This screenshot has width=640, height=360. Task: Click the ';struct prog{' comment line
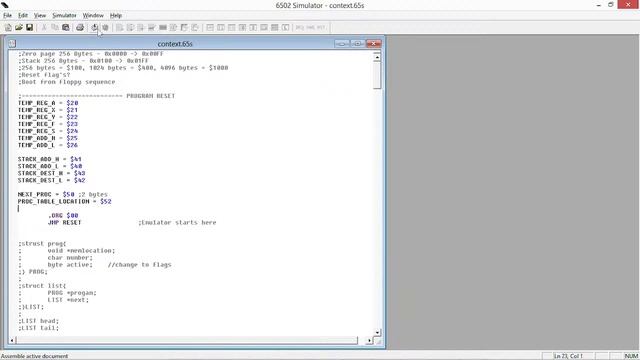(x=42, y=244)
